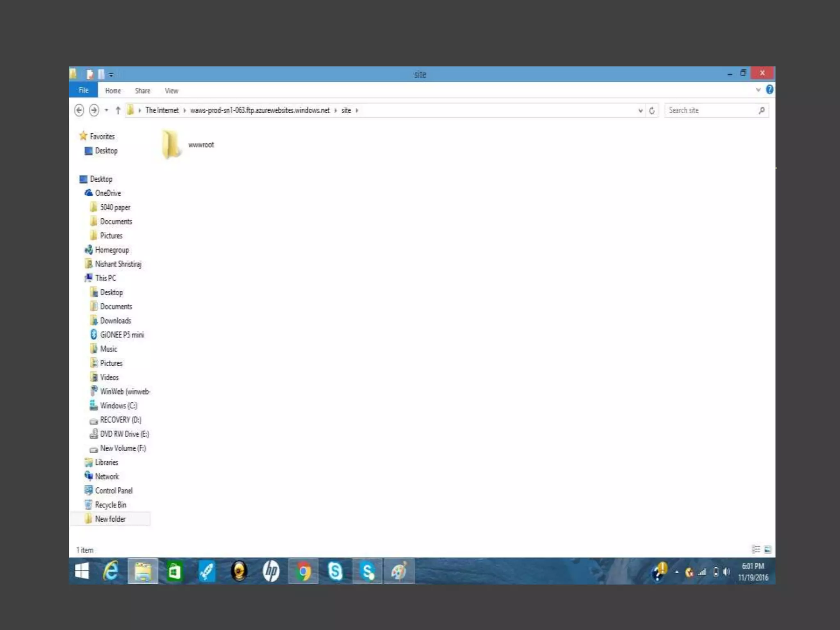This screenshot has width=840, height=630.
Task: Select Downloads in the navigation pane
Action: [x=115, y=321]
